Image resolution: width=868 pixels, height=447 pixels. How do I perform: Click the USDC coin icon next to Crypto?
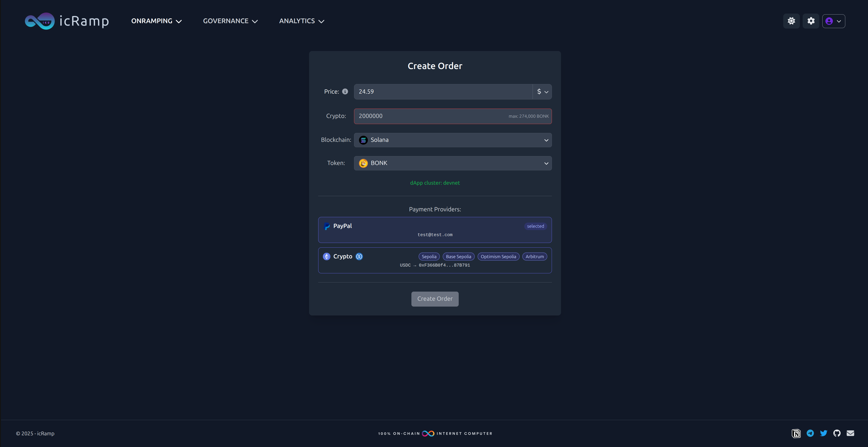click(x=359, y=256)
